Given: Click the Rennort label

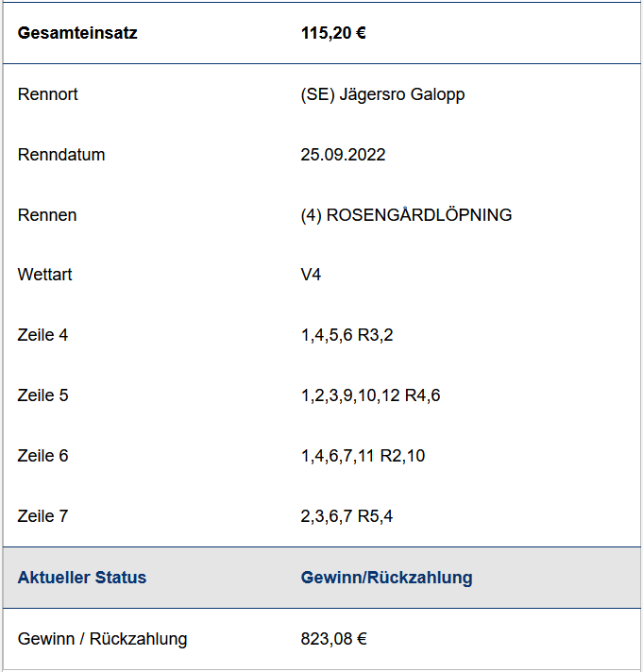Looking at the screenshot, I should [x=47, y=94].
